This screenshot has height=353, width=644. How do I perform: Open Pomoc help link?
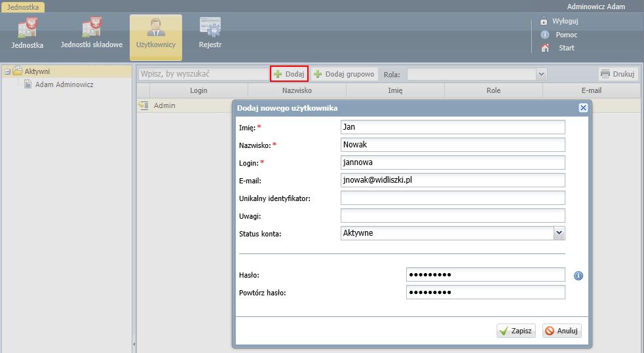pos(567,35)
